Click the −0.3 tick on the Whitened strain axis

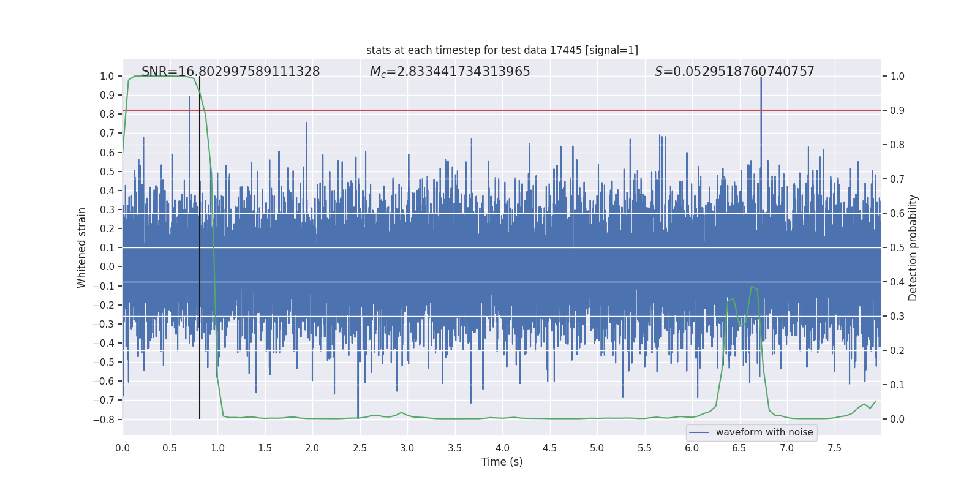click(x=104, y=324)
